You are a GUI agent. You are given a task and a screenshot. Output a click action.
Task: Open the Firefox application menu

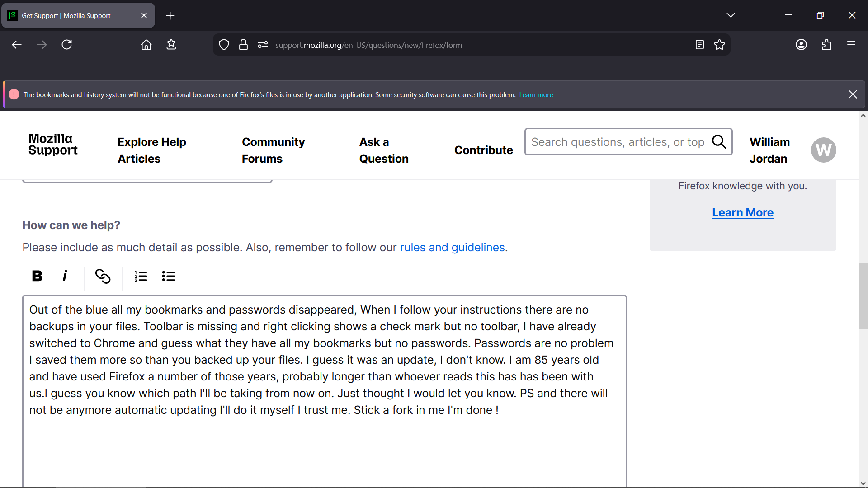tap(851, 45)
